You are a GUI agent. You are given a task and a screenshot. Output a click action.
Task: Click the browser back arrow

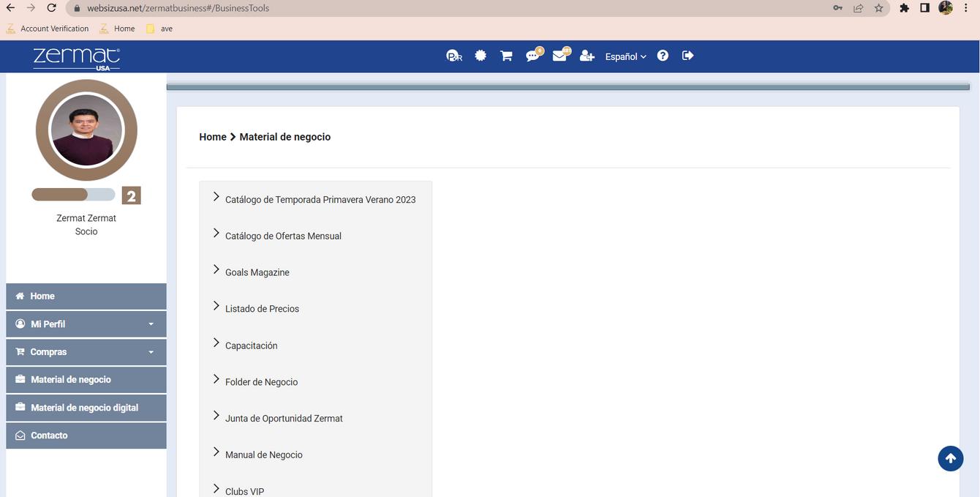(10, 8)
